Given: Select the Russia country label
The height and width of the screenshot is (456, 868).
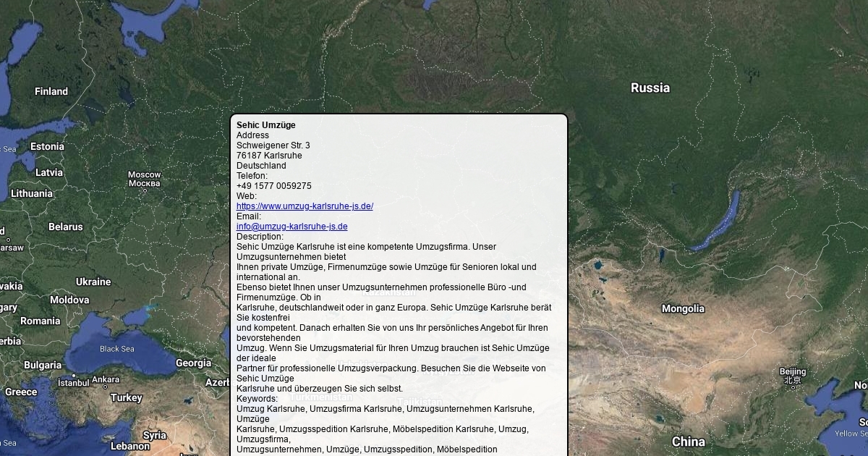Looking at the screenshot, I should (650, 88).
